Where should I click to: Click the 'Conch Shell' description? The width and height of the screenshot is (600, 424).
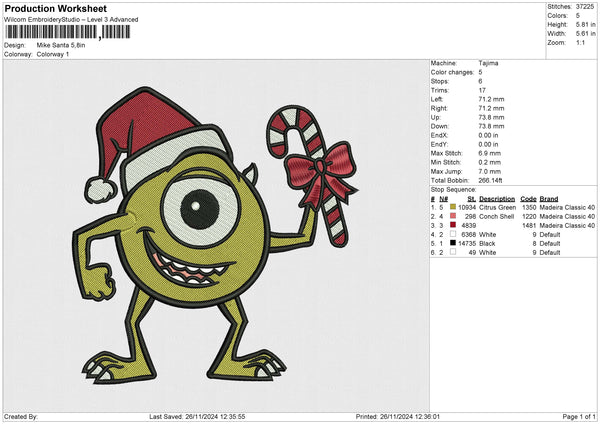point(496,217)
